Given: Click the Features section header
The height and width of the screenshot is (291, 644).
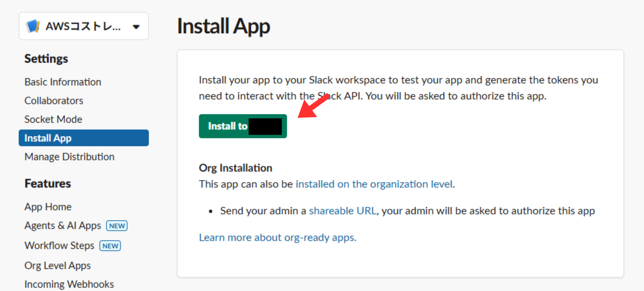Looking at the screenshot, I should pyautogui.click(x=47, y=184).
